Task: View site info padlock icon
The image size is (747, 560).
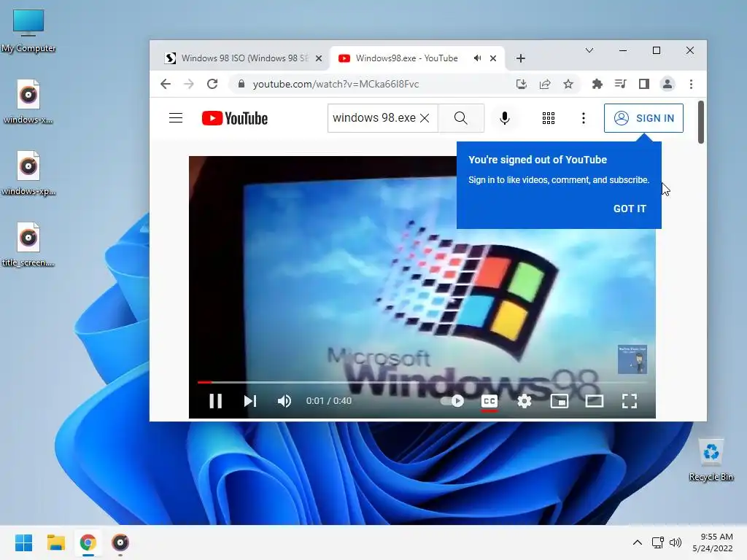Action: [241, 85]
